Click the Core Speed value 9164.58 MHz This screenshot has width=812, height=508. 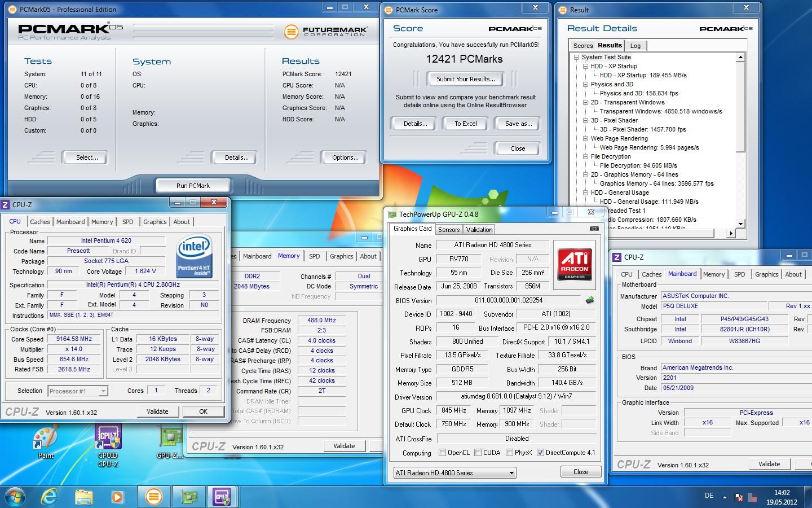coord(74,339)
